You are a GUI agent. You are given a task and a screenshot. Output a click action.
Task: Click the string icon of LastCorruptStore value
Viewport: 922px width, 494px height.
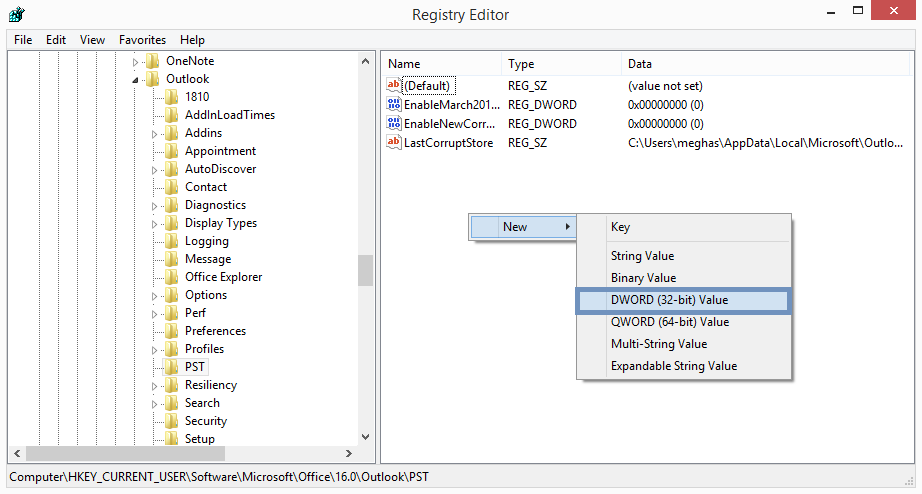coord(393,143)
